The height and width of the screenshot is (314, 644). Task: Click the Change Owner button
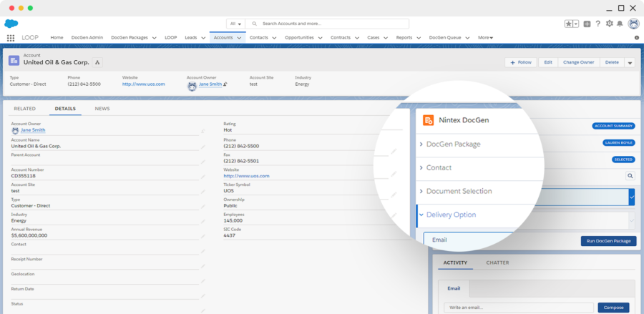point(579,62)
